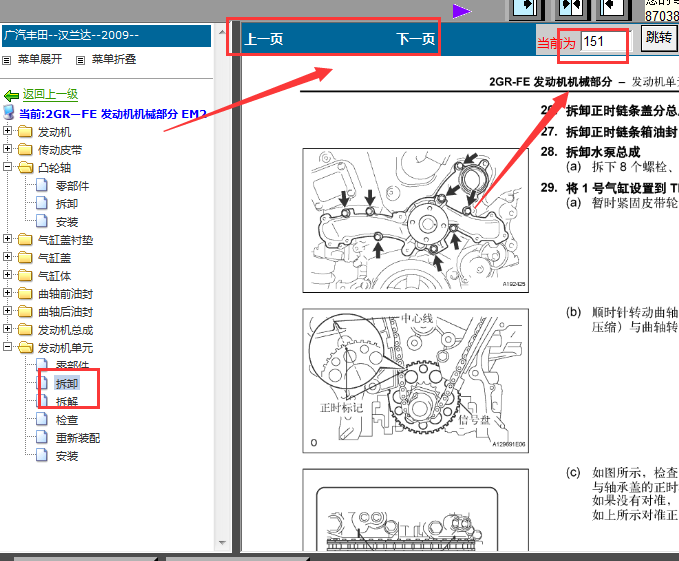Go to previous page with 上一页

click(264, 39)
